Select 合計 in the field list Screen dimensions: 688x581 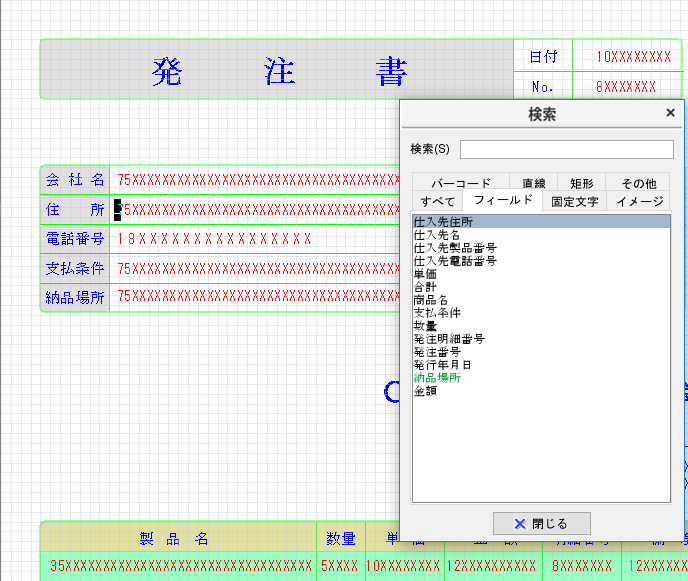[541, 287]
